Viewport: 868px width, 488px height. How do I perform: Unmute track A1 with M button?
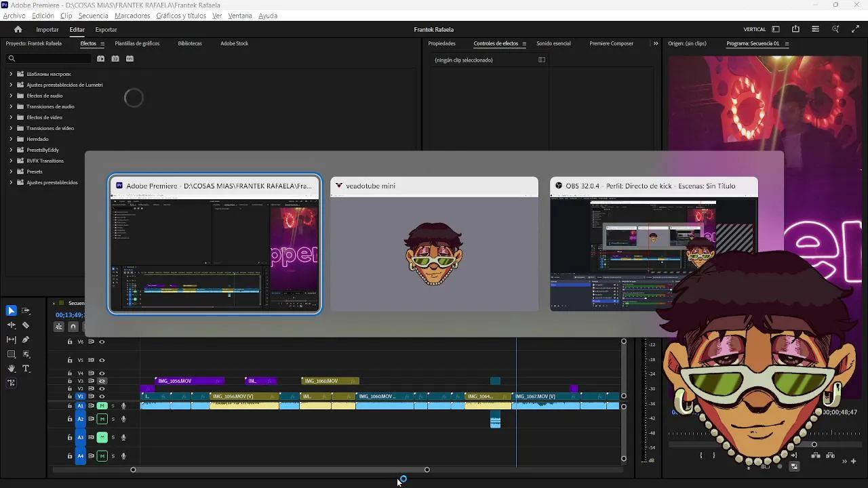102,406
